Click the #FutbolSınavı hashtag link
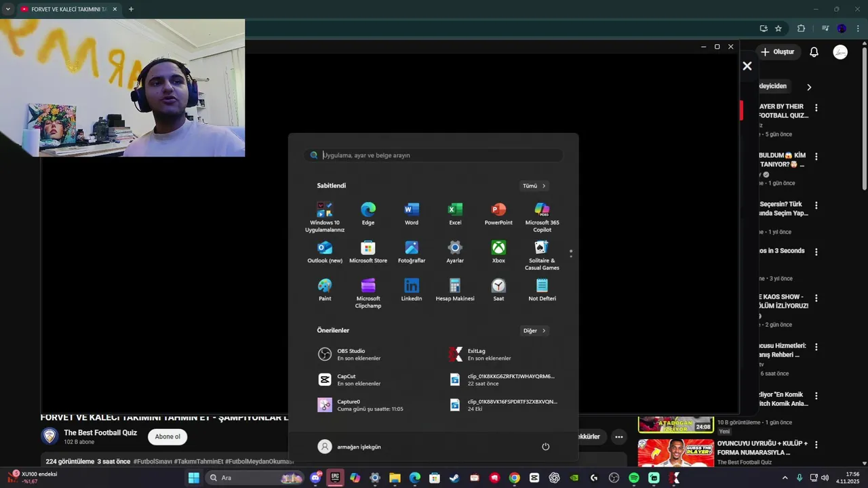 click(x=153, y=462)
